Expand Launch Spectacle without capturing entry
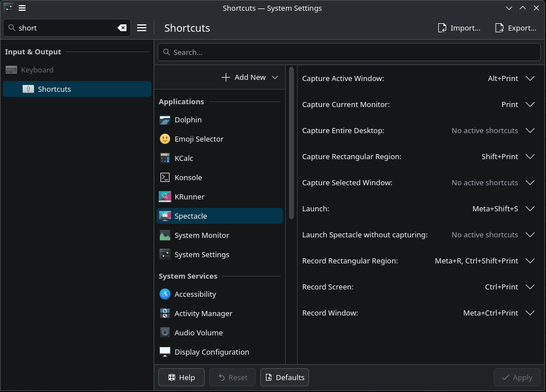The height and width of the screenshot is (392, 546). click(x=530, y=235)
